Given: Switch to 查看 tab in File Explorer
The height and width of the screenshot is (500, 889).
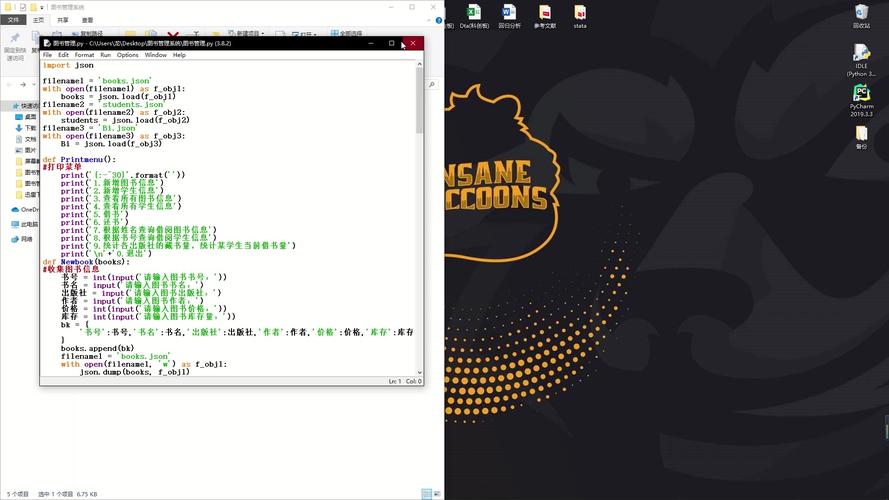Looking at the screenshot, I should coord(87,20).
